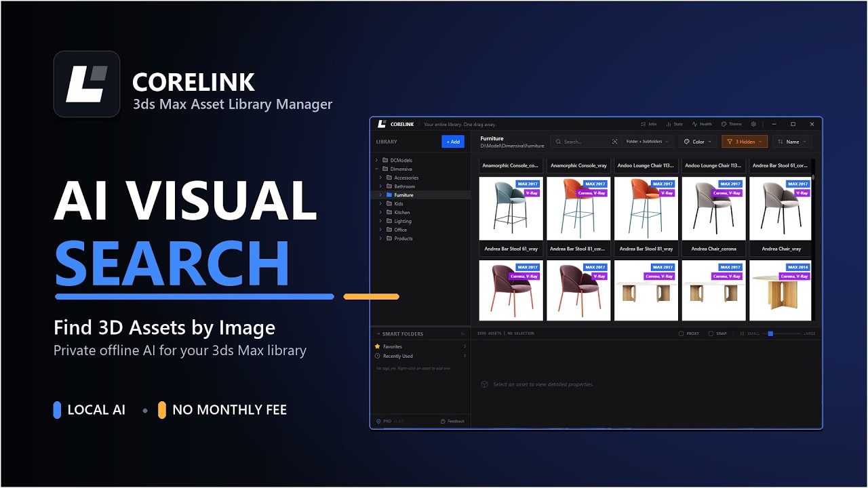
Task: Click the Recently Used clock icon
Action: pyautogui.click(x=378, y=356)
